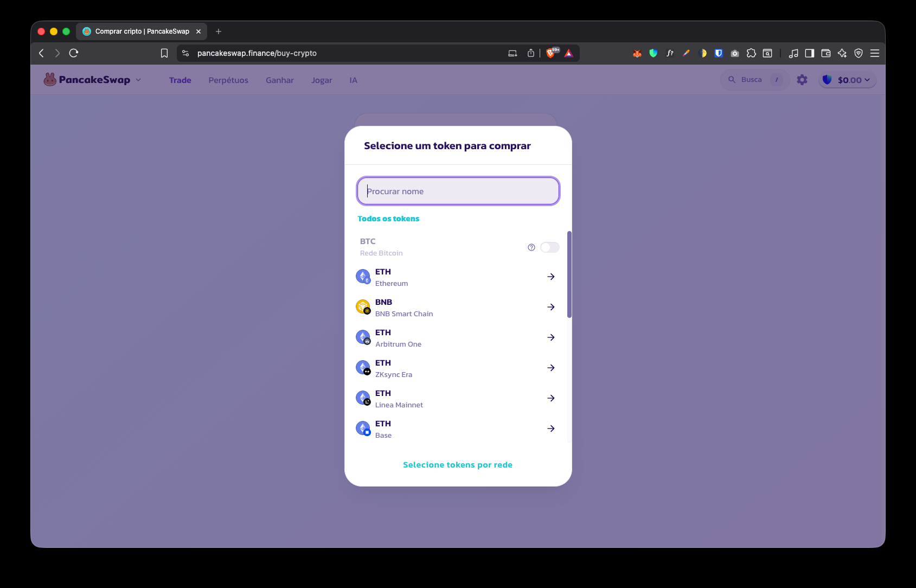Open the green shield extension
Image resolution: width=916 pixels, height=588 pixels.
coord(654,53)
